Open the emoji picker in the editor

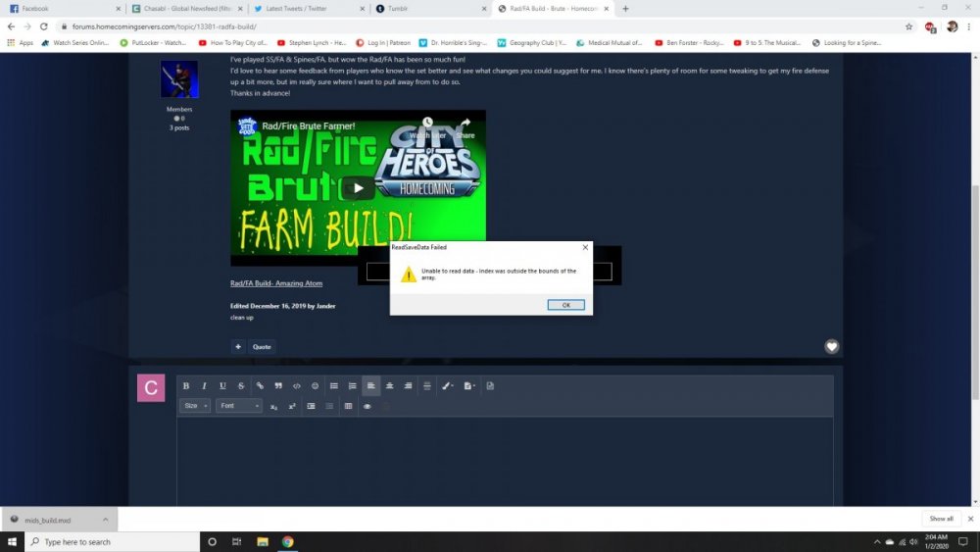(315, 386)
